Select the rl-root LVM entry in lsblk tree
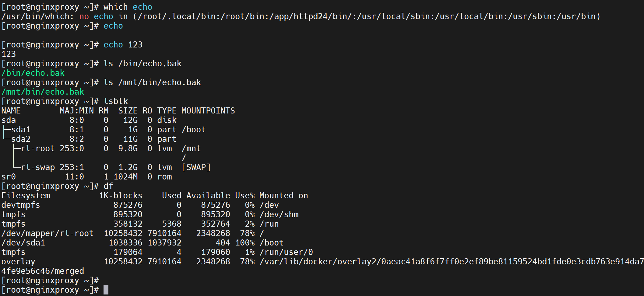 pyautogui.click(x=38, y=148)
